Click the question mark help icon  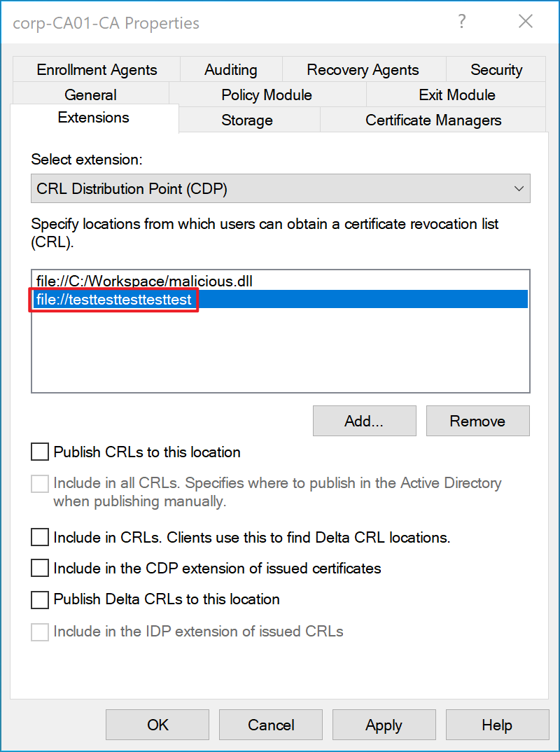point(461,22)
